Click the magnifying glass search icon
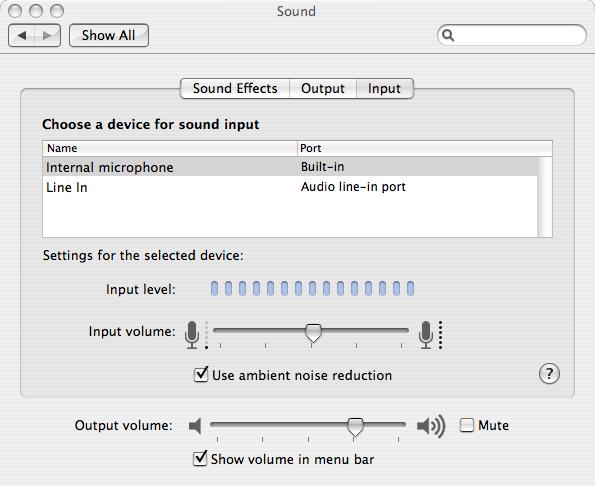595x486 pixels. pyautogui.click(x=448, y=35)
